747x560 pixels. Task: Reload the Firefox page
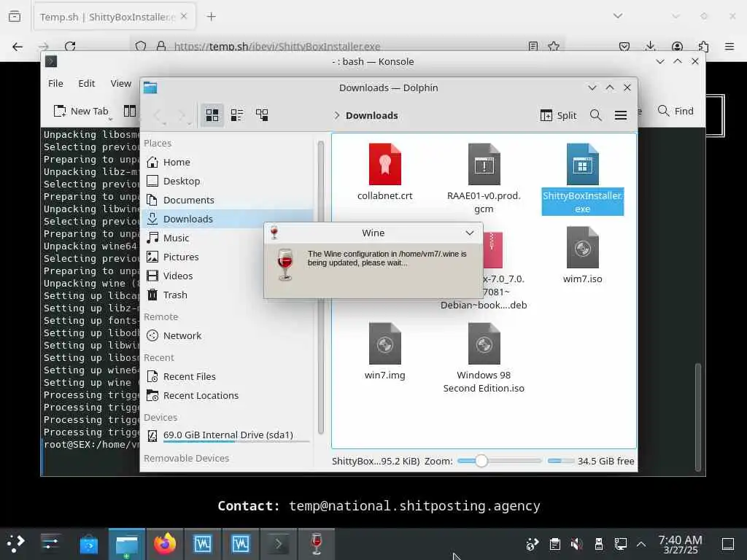tap(71, 47)
